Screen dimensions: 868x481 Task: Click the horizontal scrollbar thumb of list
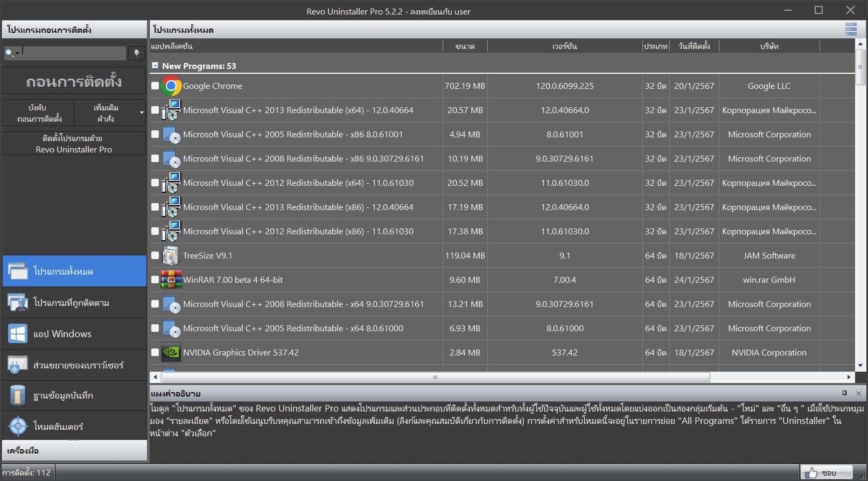click(x=435, y=377)
